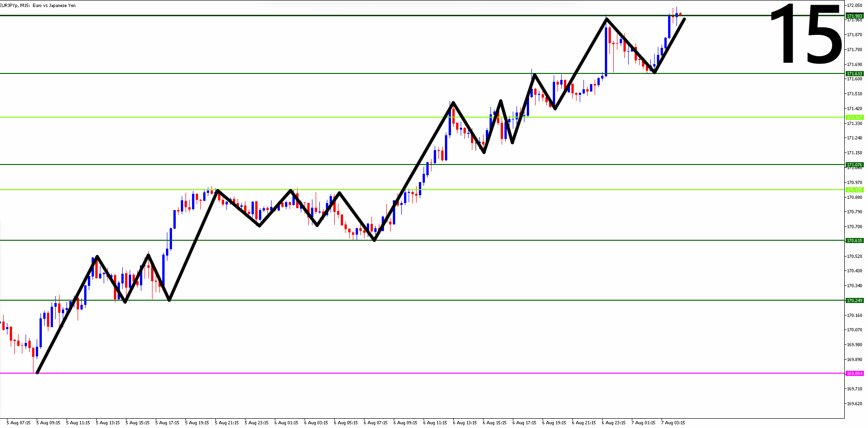Select the 6 Aug 23:15 time marker
Viewport: 868px width, 428px height.
coord(614,423)
